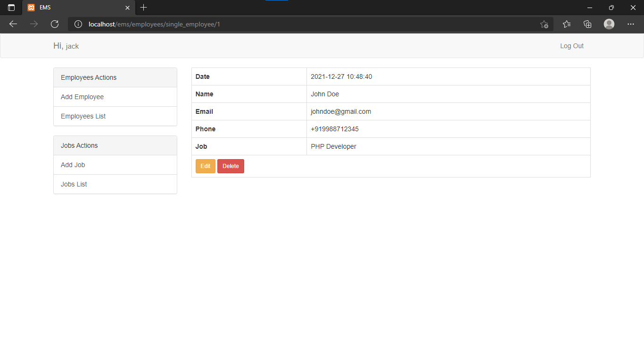Open Collections using its browser icon
The width and height of the screenshot is (644, 347).
point(587,24)
